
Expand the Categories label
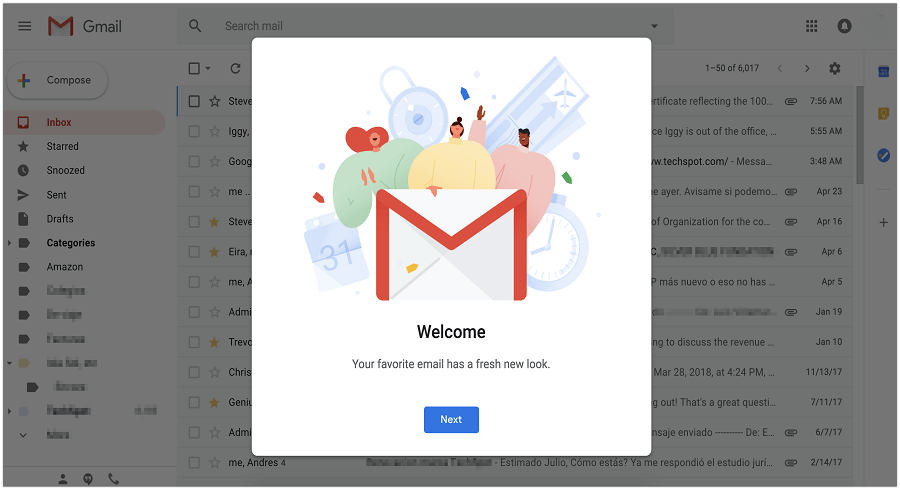9,243
